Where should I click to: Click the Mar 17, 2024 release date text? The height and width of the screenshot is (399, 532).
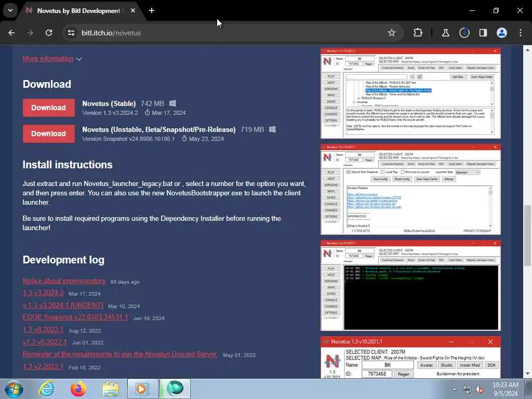[169, 113]
